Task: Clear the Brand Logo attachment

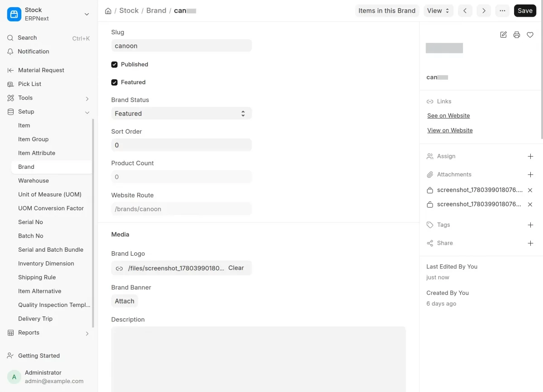Action: (x=236, y=268)
